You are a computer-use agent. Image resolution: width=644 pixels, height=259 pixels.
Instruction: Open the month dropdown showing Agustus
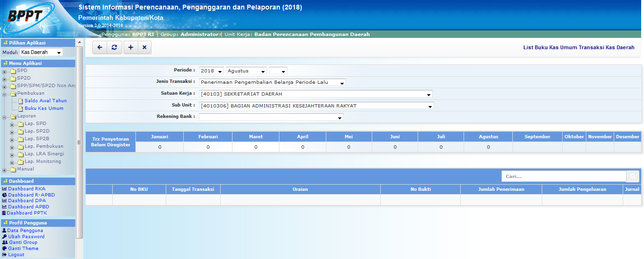tap(246, 71)
